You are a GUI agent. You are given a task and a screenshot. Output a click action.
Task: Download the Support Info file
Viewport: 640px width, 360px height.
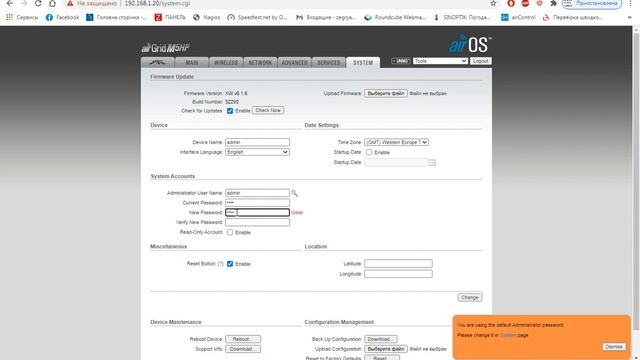[243, 349]
